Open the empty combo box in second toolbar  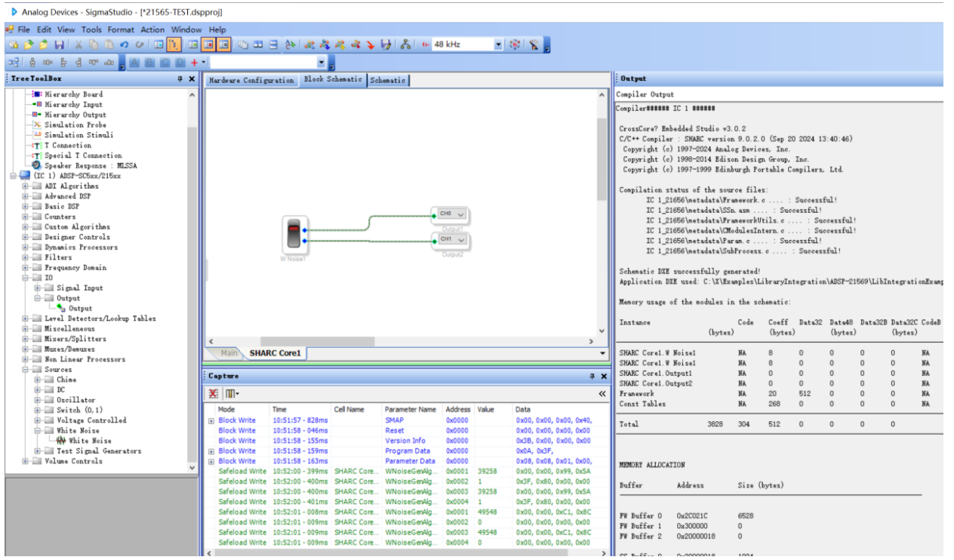click(322, 63)
